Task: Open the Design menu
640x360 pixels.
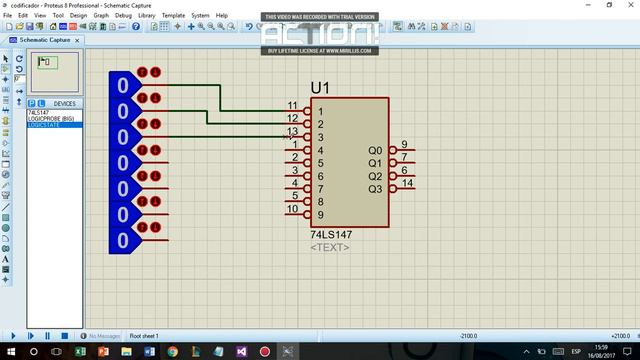Action: (x=78, y=16)
